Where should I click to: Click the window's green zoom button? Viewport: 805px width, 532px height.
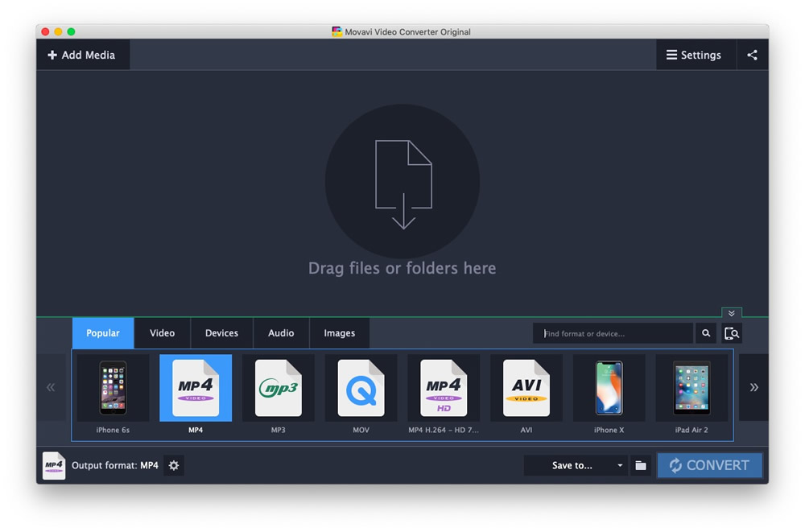[72, 32]
